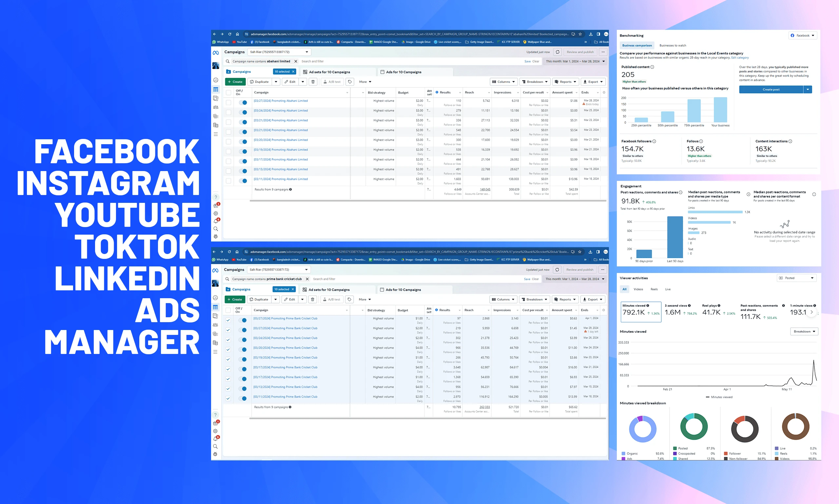Open three-dot menu beside Review and publish, Abahani window
The height and width of the screenshot is (504, 839).
603,52
